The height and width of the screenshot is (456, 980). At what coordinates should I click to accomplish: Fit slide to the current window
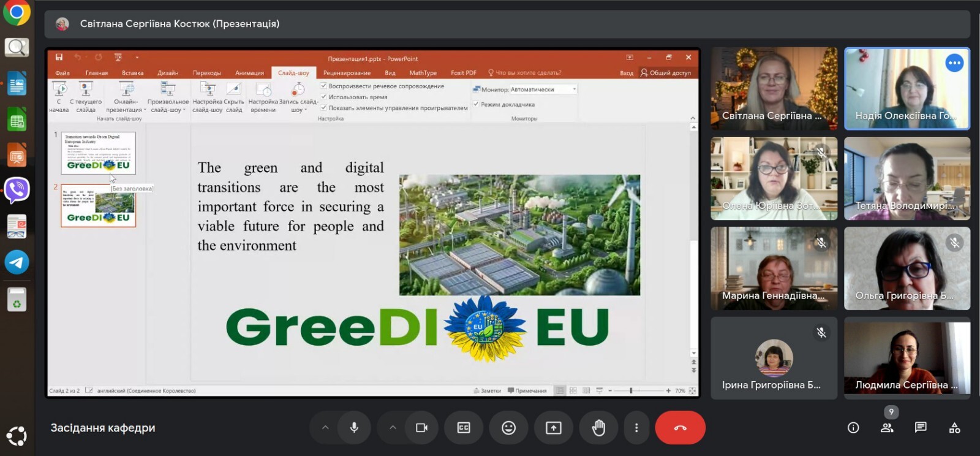(x=693, y=390)
